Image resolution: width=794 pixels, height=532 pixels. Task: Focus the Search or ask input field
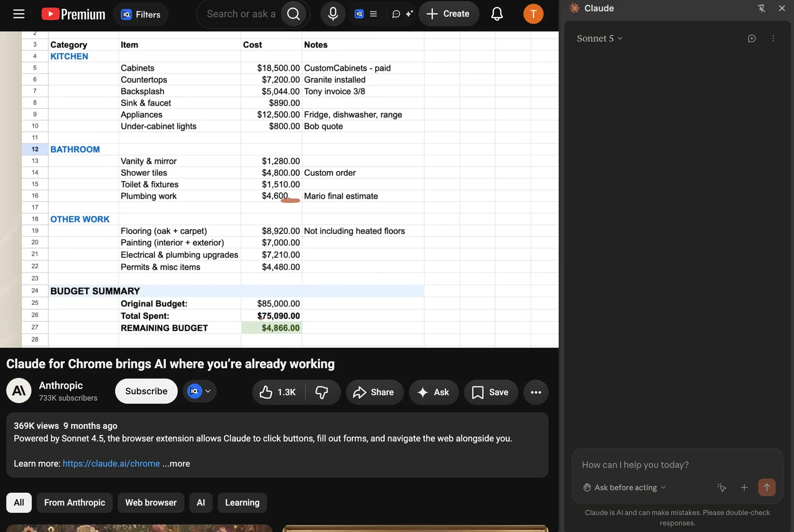(x=241, y=14)
